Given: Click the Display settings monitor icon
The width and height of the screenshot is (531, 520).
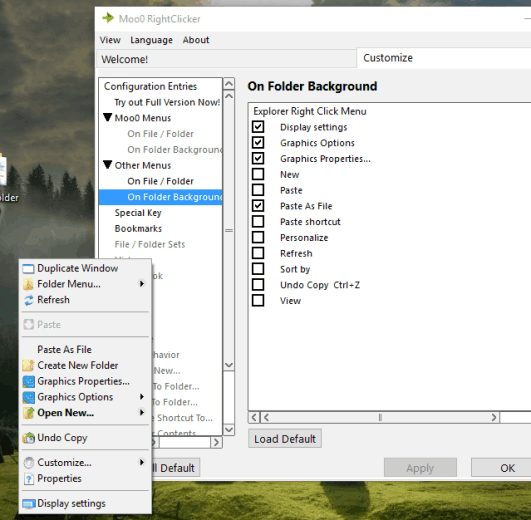Looking at the screenshot, I should pyautogui.click(x=29, y=504).
